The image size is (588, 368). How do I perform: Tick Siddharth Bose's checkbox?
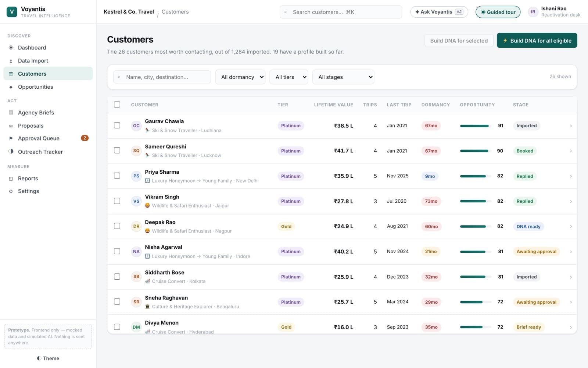117,276
